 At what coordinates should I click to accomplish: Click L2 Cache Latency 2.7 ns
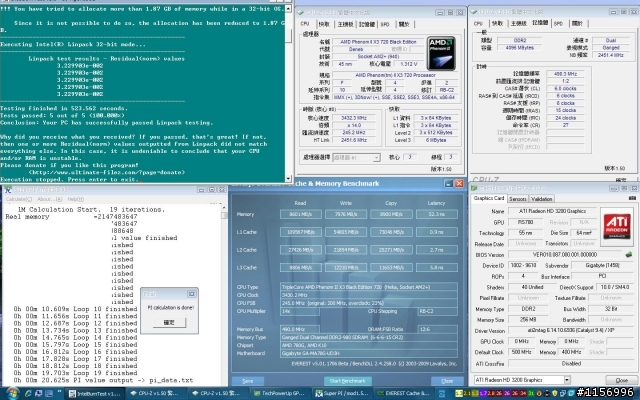tap(437, 250)
